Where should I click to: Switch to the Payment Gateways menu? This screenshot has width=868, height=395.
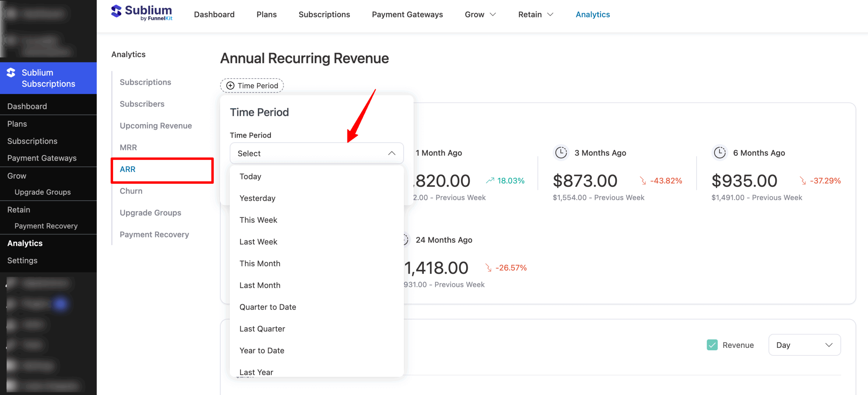point(407,14)
